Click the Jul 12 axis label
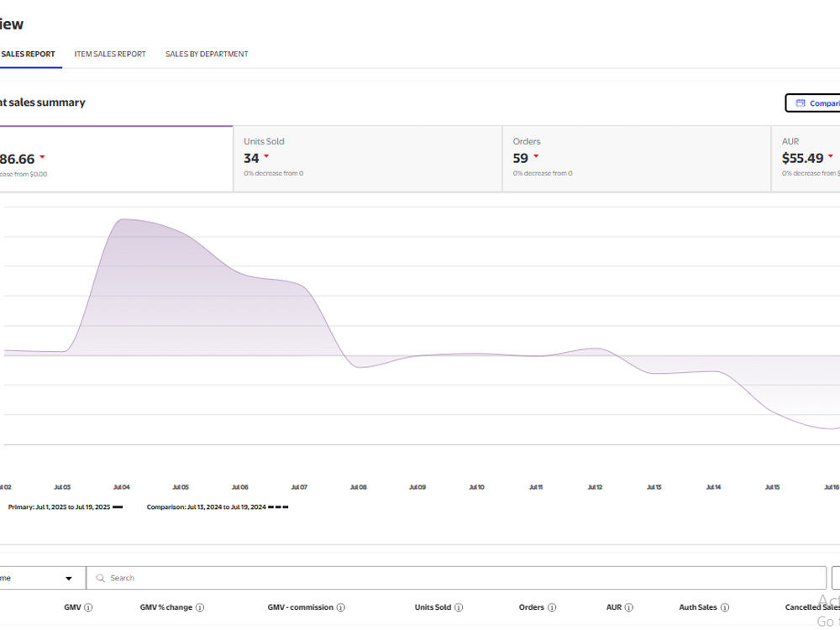This screenshot has width=840, height=630. tap(596, 487)
